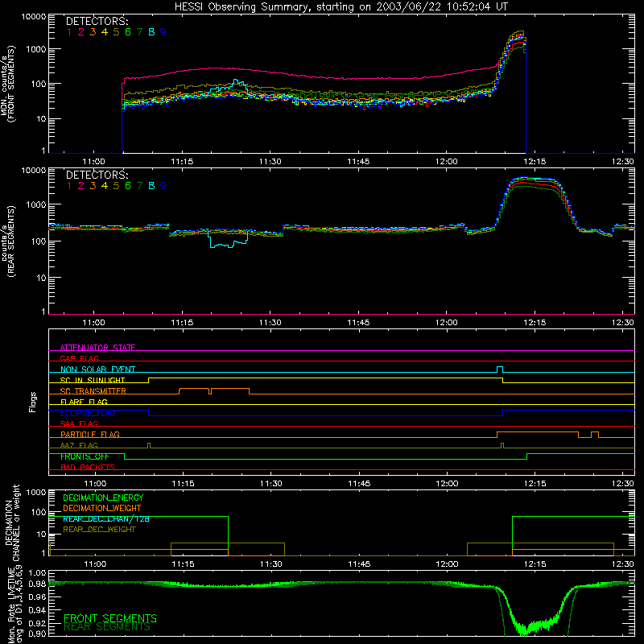Click the GAP_FLAG label

pyautogui.click(x=79, y=358)
